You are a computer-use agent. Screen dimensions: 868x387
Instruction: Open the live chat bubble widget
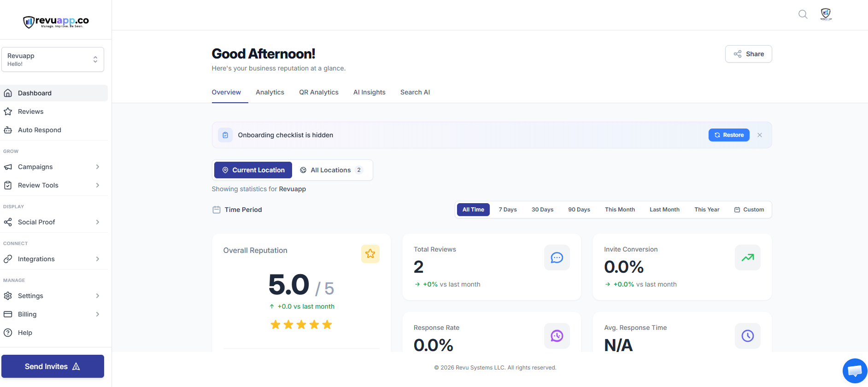pyautogui.click(x=855, y=371)
